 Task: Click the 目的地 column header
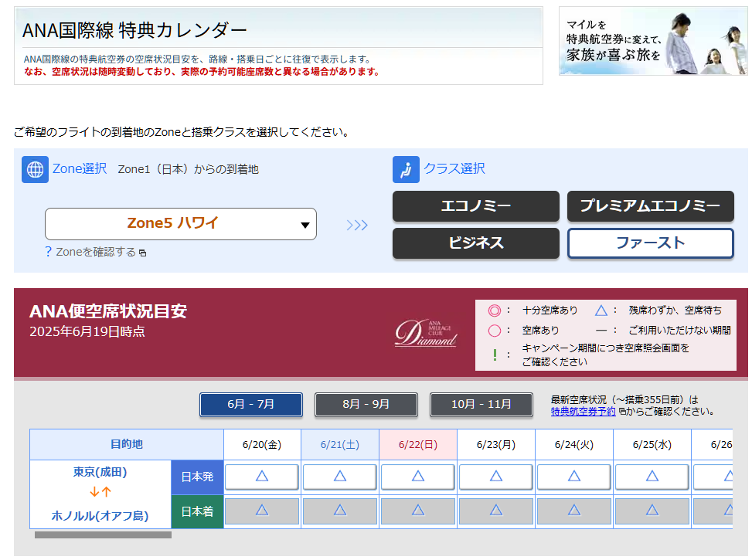click(x=127, y=444)
